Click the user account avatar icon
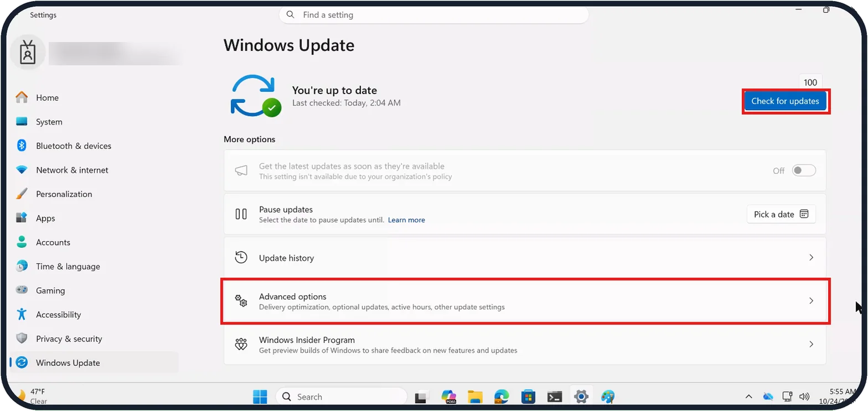This screenshot has height=411, width=868. (28, 53)
